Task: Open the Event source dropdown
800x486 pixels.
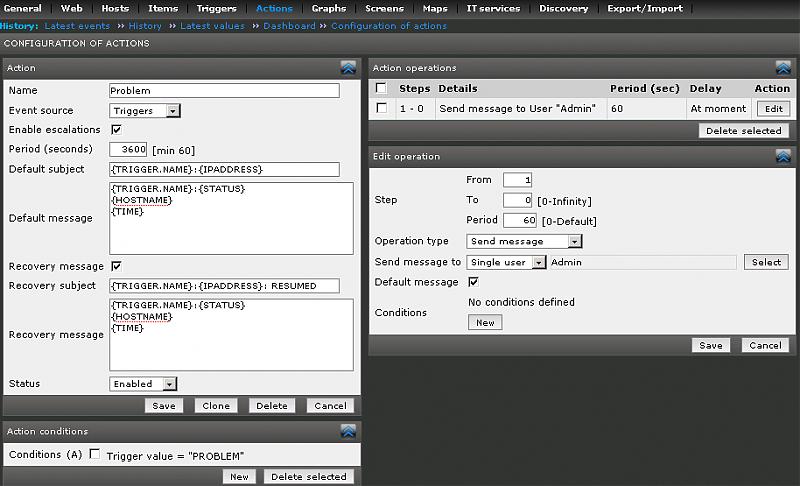Action: point(144,110)
